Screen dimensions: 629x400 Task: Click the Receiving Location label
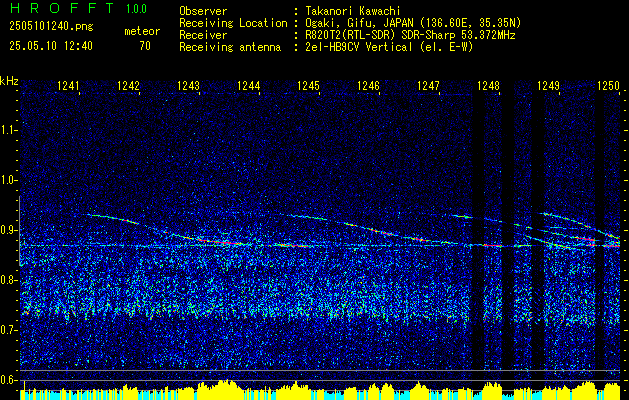click(233, 23)
